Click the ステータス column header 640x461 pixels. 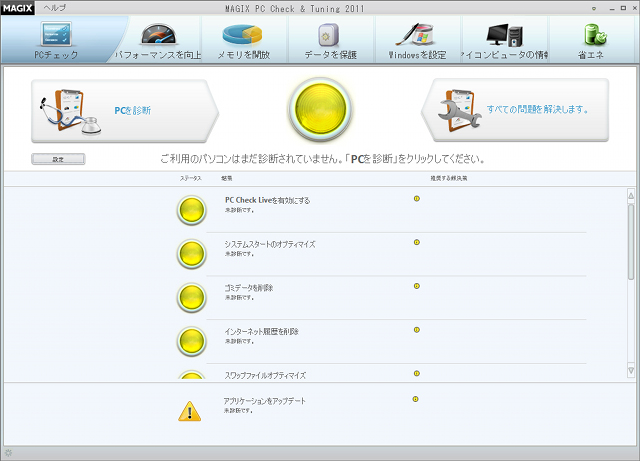coord(191,178)
